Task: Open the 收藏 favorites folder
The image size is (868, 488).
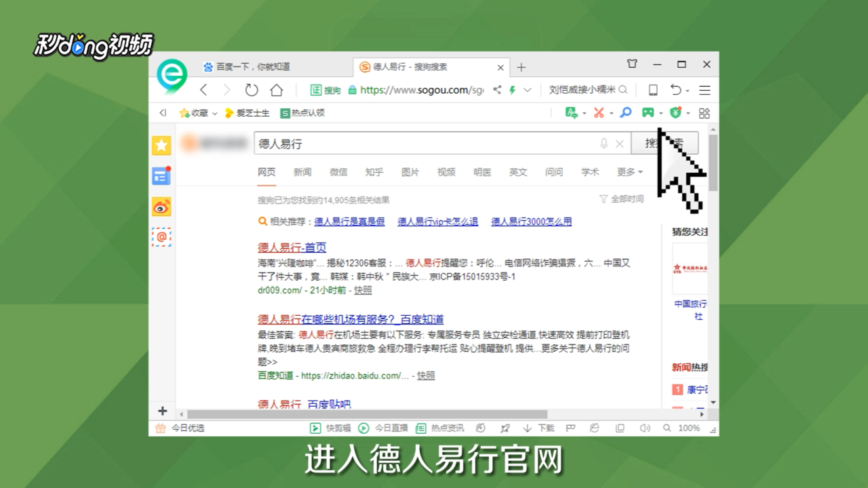Action: tap(197, 113)
